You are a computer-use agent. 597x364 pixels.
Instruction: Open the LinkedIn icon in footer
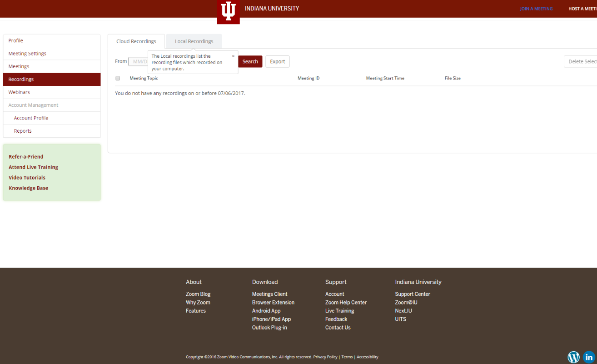click(x=589, y=357)
